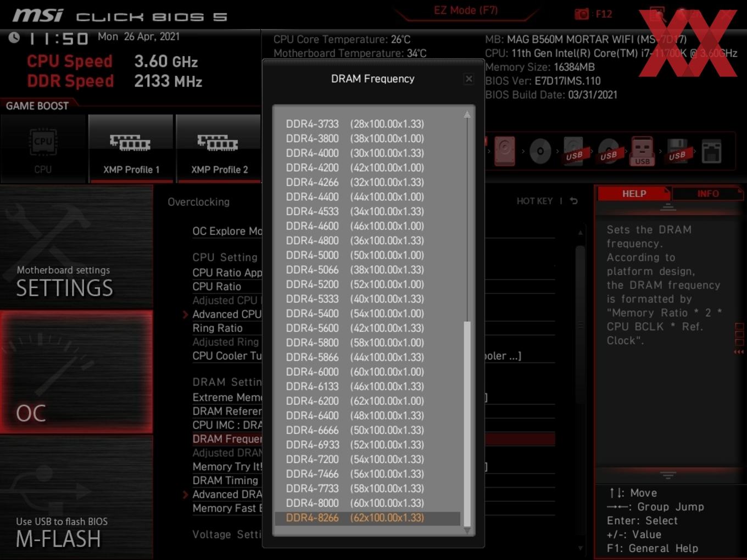Select DDR4-5400 frequency
This screenshot has height=560, width=747.
pos(367,313)
